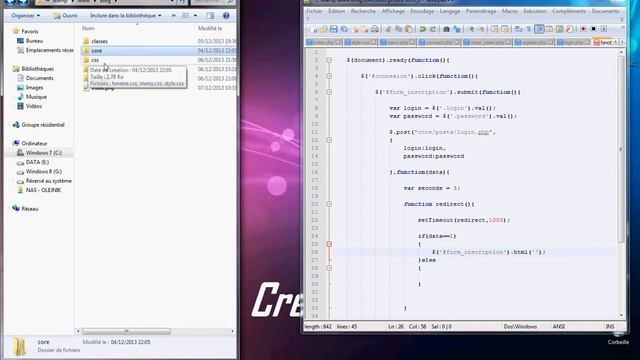This screenshot has height=360, width=640.
Task: Collapse the red fold marker on line 25
Action: 329,244
